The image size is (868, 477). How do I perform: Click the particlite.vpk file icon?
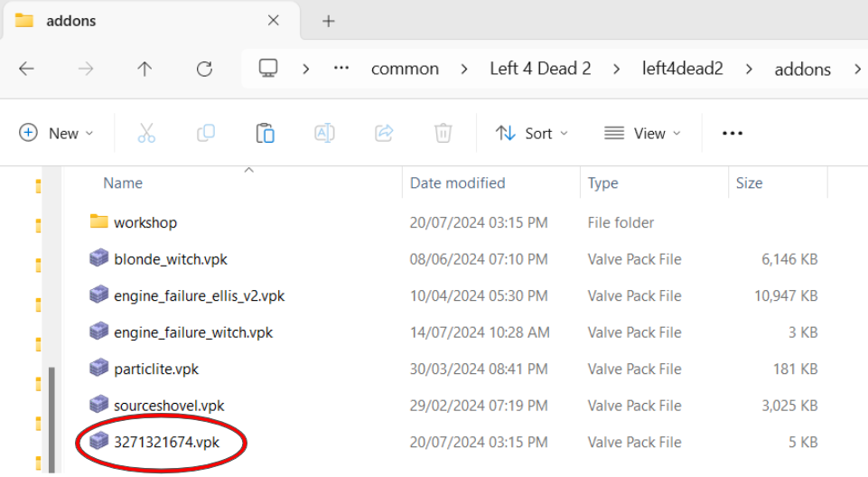pos(99,368)
